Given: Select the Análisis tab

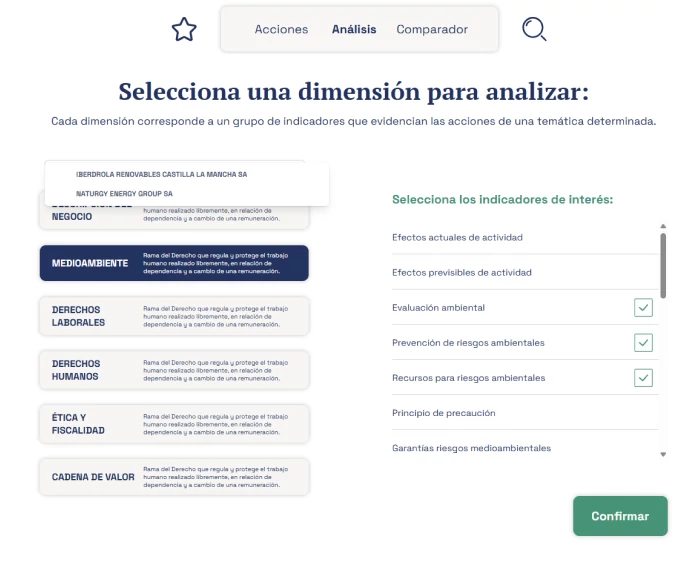Looking at the screenshot, I should pyautogui.click(x=354, y=30).
